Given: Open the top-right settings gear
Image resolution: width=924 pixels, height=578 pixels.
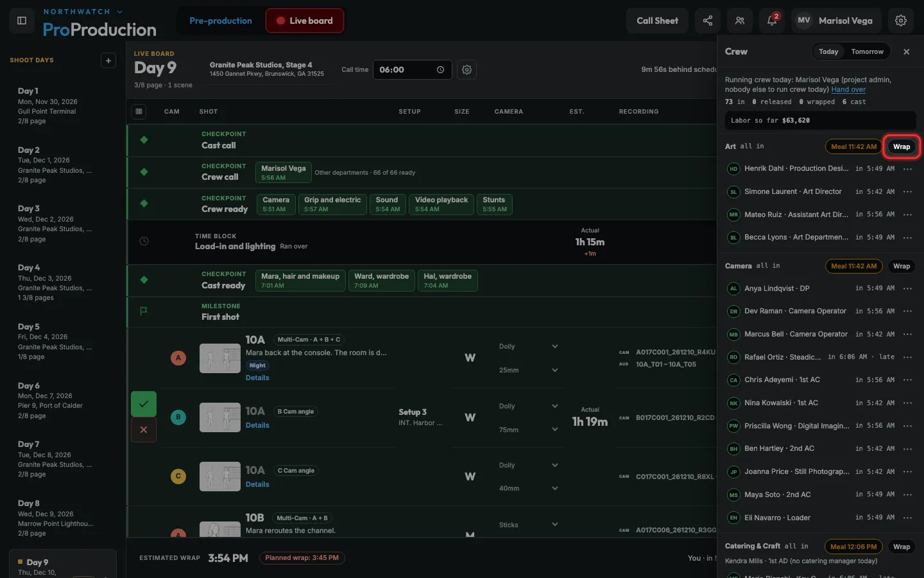Looking at the screenshot, I should [x=901, y=21].
